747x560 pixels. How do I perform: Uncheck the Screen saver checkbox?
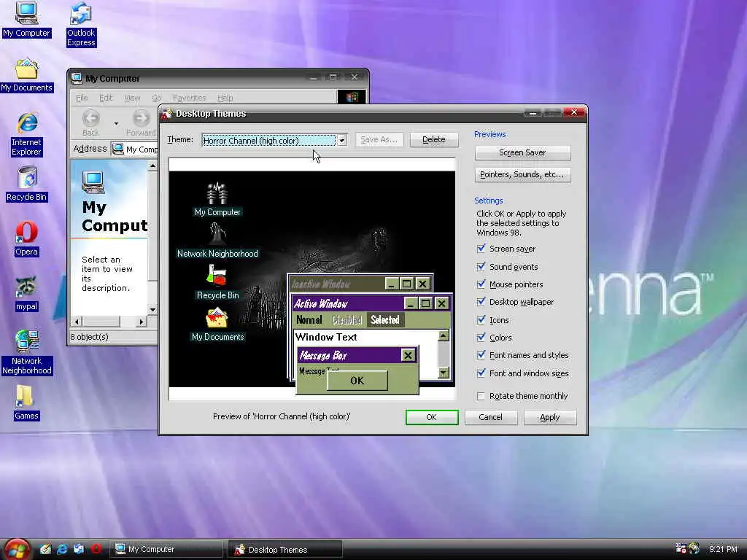click(x=481, y=248)
